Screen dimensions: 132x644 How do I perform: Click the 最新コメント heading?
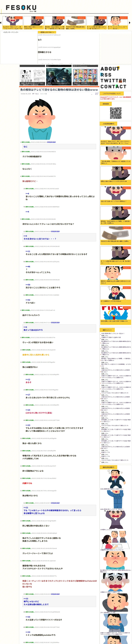pos(107,330)
